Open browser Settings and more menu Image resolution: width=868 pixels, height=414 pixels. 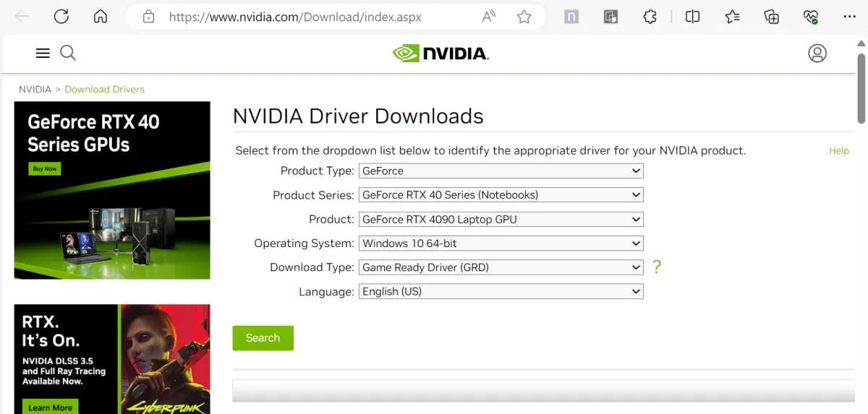click(x=850, y=17)
